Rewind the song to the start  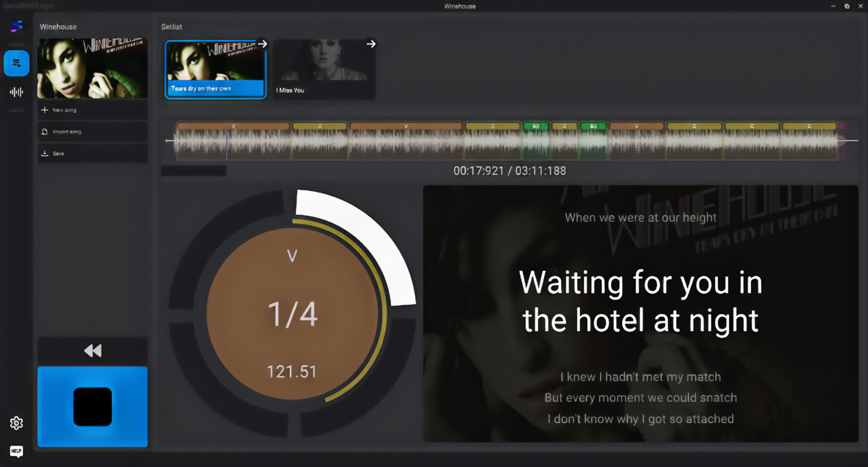click(93, 351)
